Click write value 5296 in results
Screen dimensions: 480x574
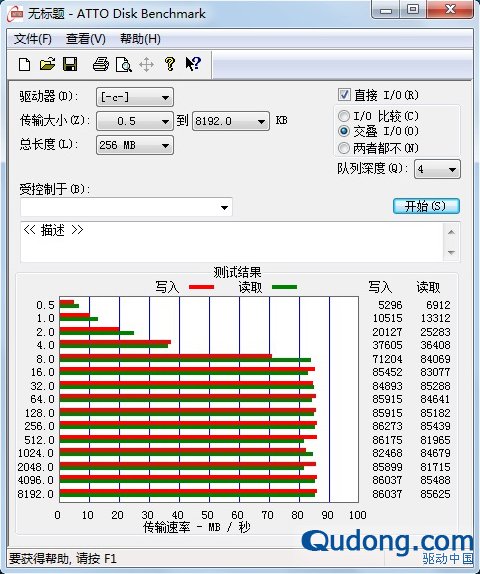tap(390, 305)
